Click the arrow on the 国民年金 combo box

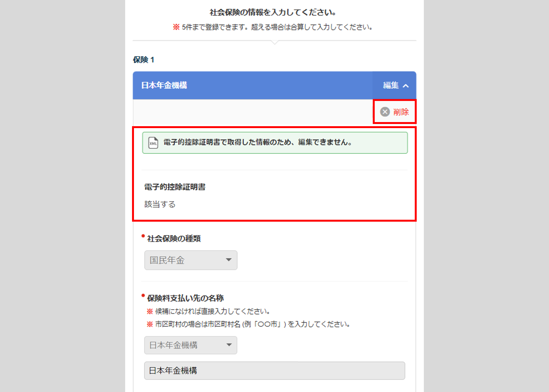(x=229, y=260)
